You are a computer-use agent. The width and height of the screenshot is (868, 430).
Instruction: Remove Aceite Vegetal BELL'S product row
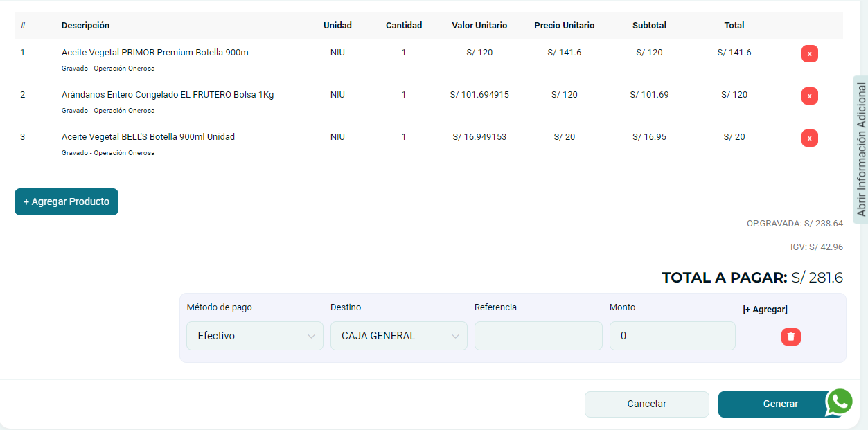(x=809, y=138)
